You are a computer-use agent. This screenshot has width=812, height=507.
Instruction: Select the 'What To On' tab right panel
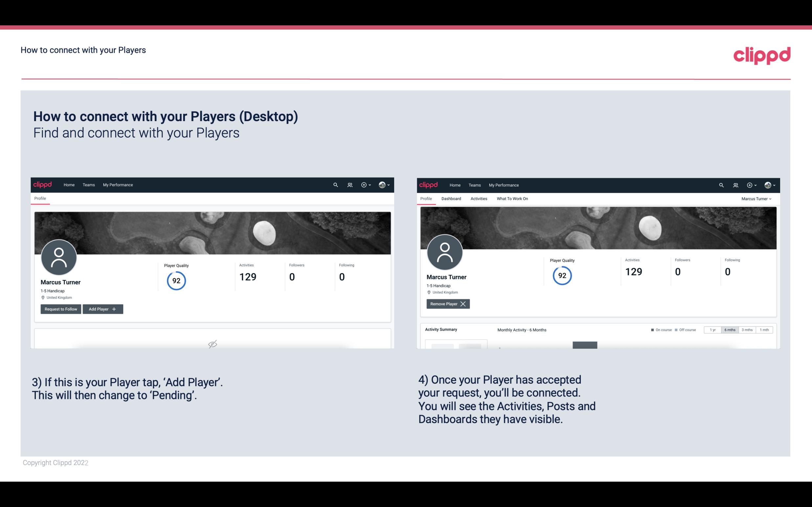point(512,199)
